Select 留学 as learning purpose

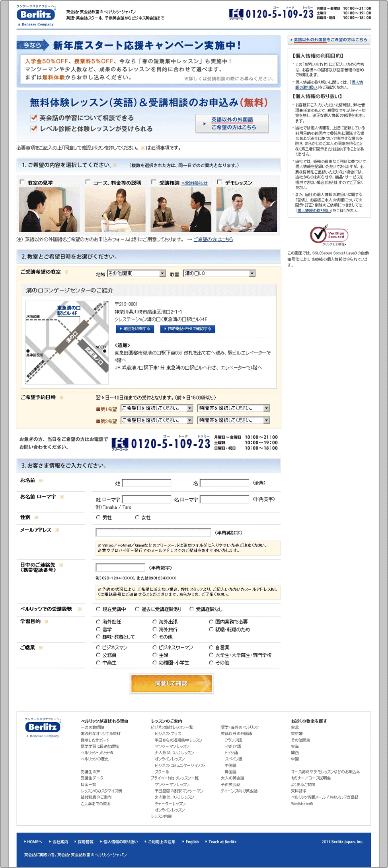coord(98,629)
